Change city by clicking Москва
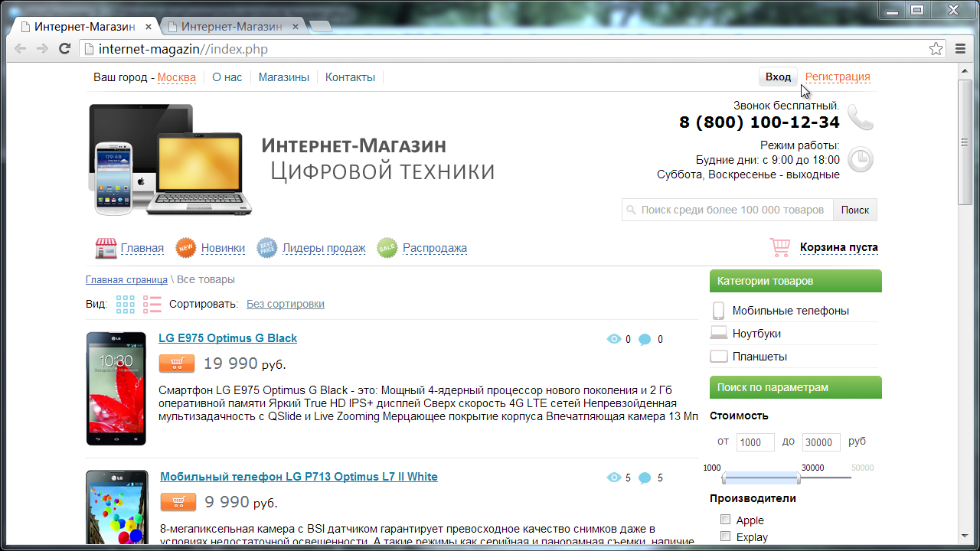This screenshot has height=551, width=980. (177, 77)
